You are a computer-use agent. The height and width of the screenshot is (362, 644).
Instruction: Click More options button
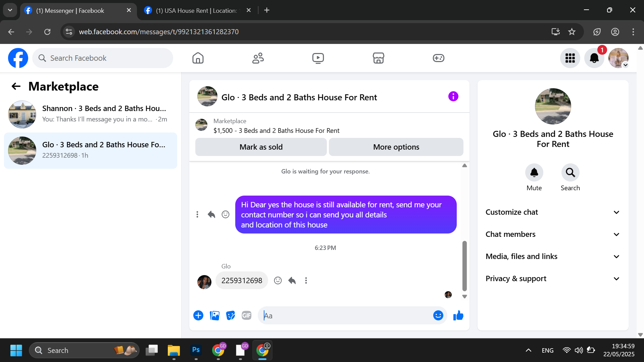tap(396, 147)
